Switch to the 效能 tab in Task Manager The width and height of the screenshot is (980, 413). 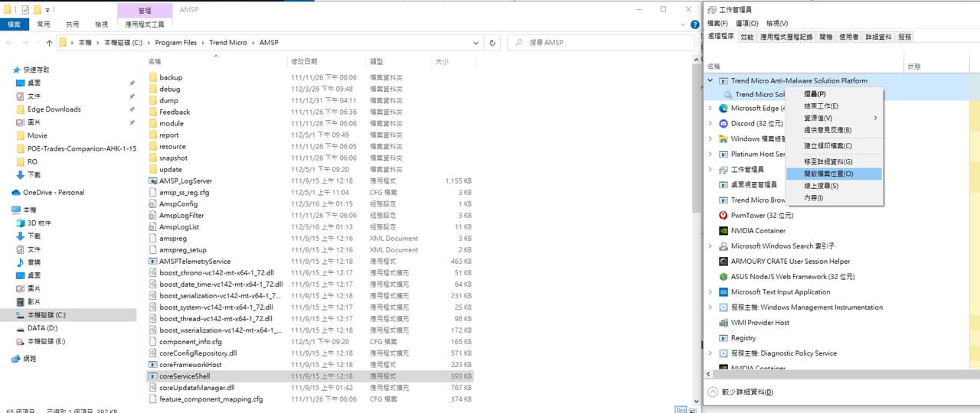tap(747, 37)
